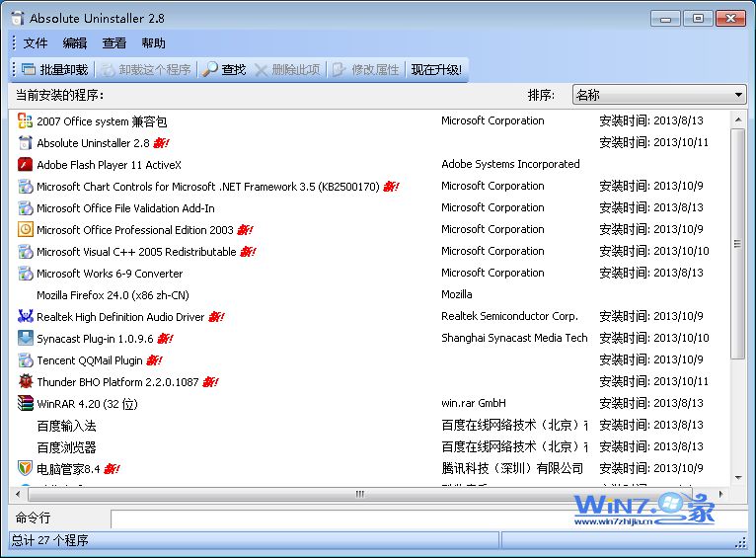Click the Thunder BHO Platform bug icon
The height and width of the screenshot is (558, 756).
[x=25, y=381]
